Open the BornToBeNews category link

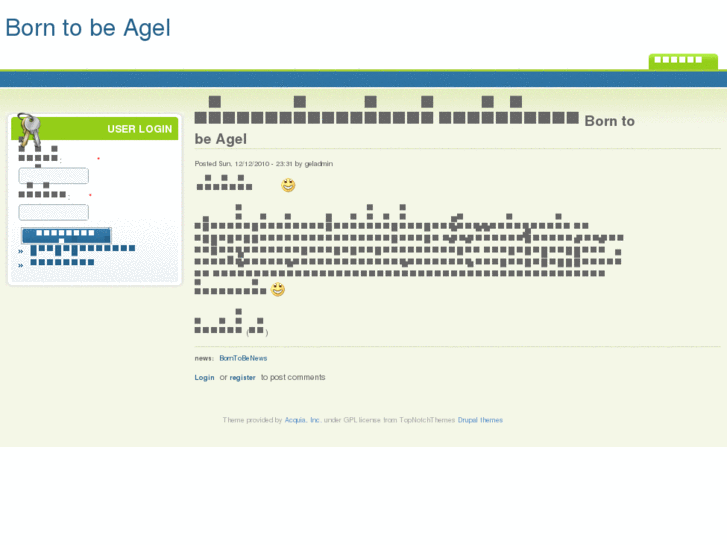pyautogui.click(x=243, y=358)
